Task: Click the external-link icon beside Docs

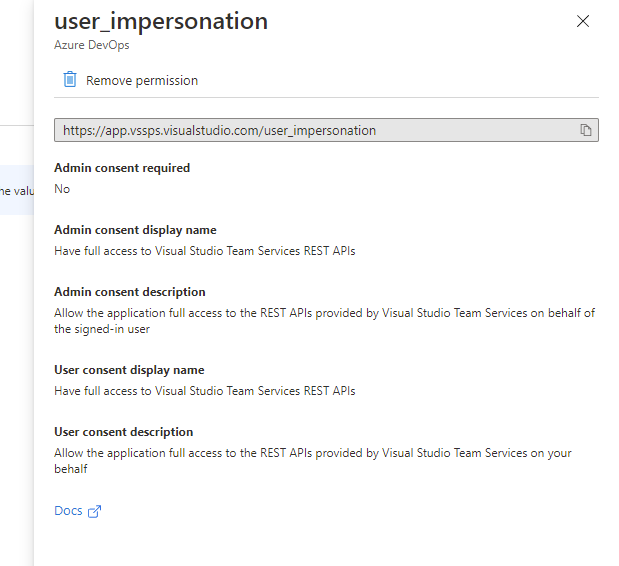Action: 94,512
